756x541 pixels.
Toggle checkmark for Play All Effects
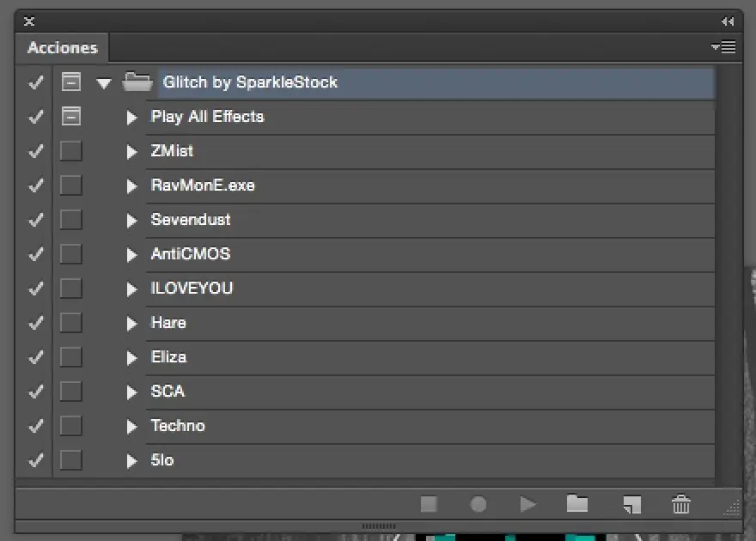(x=36, y=117)
